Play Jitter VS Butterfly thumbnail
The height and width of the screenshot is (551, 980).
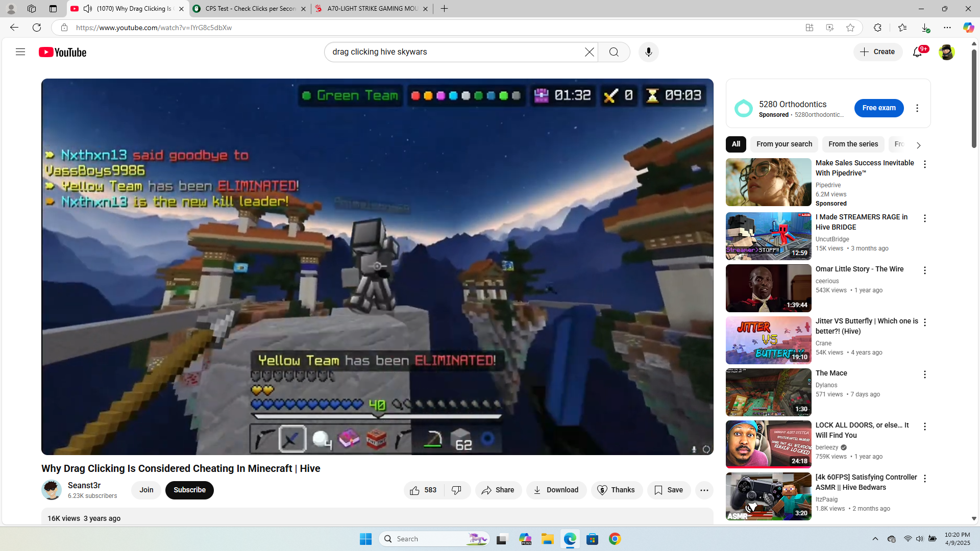[769, 340]
